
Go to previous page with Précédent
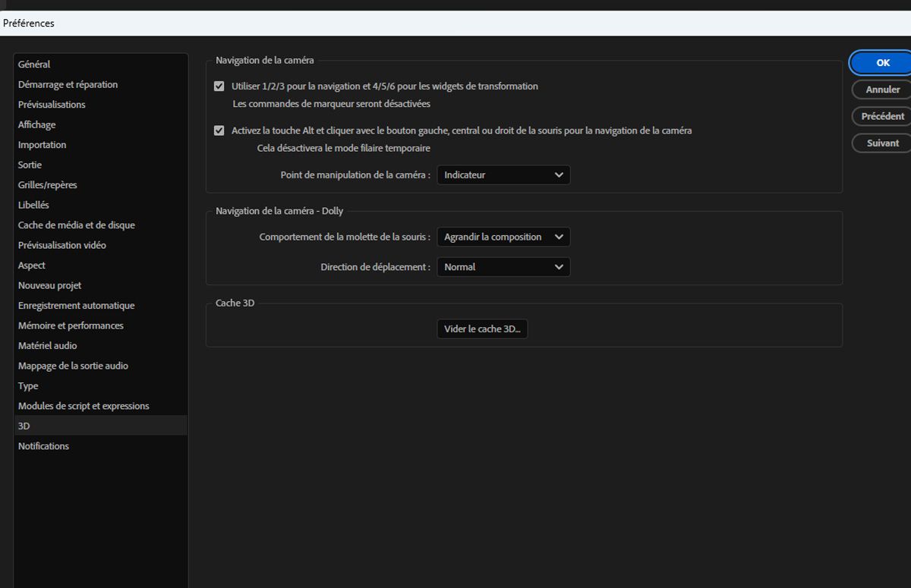point(882,117)
